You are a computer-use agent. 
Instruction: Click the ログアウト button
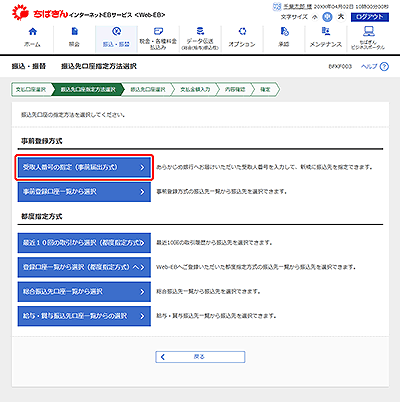point(370,17)
